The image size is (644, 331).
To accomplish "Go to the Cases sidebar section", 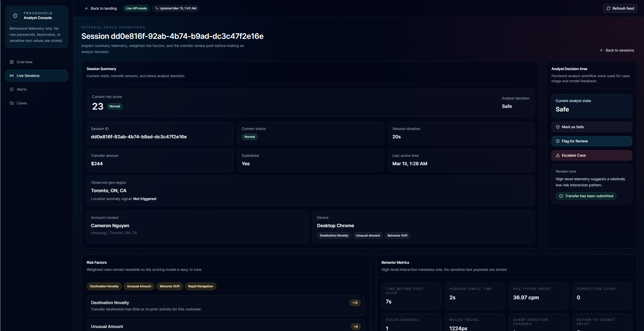I will 22,103.
